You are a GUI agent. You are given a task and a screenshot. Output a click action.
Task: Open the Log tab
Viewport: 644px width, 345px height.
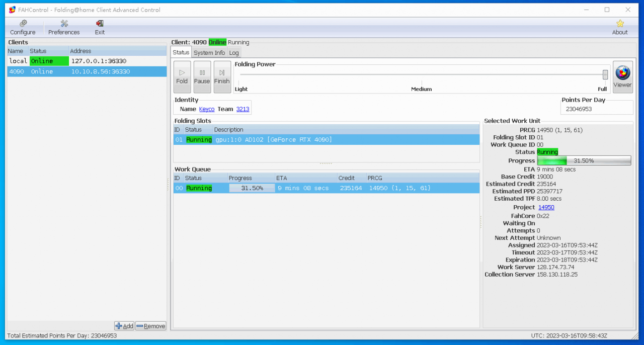pyautogui.click(x=234, y=52)
